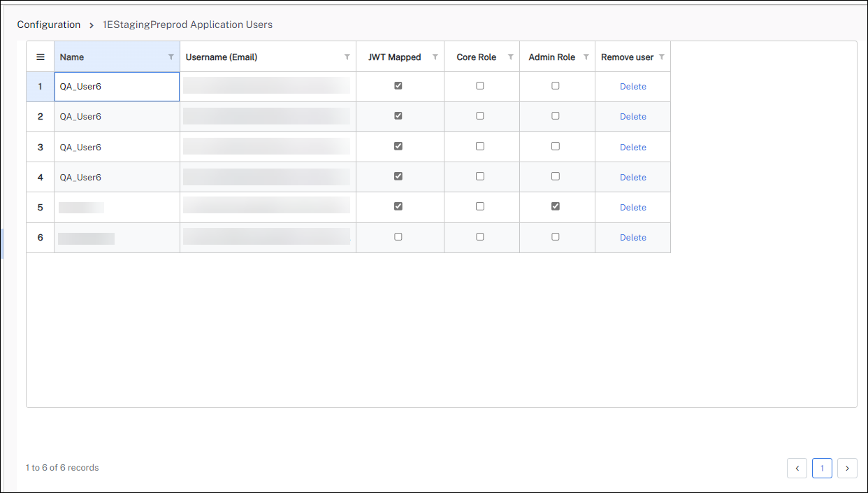Enable Core Role checkbox in row 3
This screenshot has width=868, height=493.
click(x=480, y=146)
